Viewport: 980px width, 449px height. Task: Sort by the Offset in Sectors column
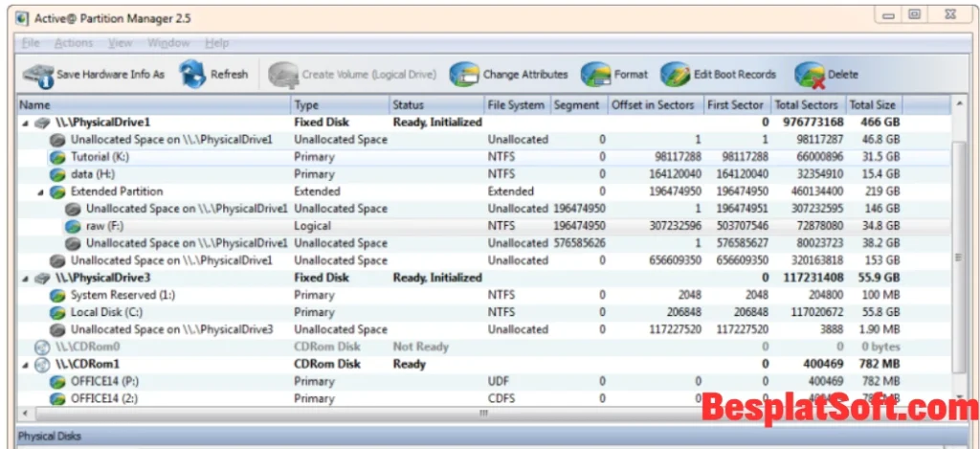pyautogui.click(x=656, y=105)
